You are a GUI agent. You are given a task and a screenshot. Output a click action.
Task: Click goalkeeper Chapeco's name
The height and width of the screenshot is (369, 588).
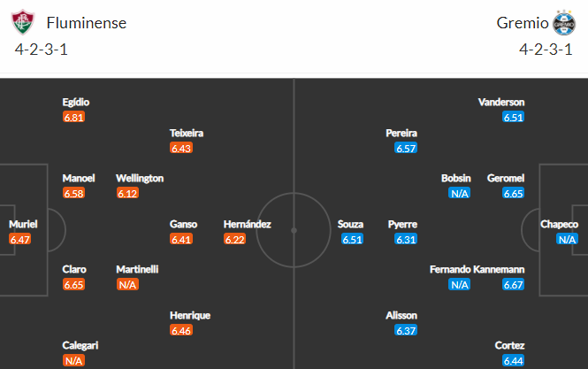559,224
